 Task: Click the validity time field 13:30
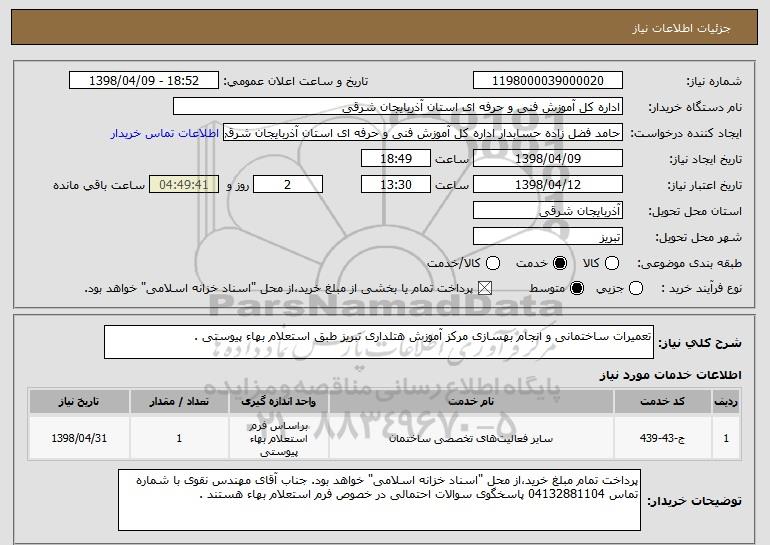(x=396, y=185)
